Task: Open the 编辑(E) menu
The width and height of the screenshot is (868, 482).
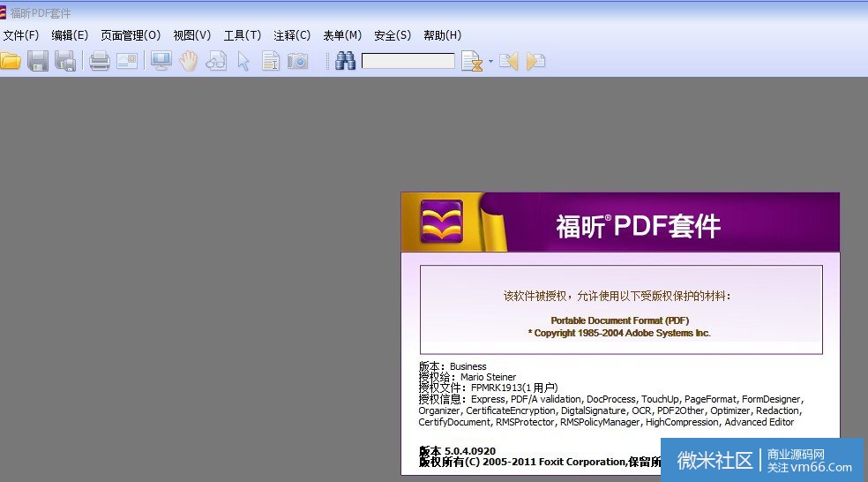Action: point(70,35)
